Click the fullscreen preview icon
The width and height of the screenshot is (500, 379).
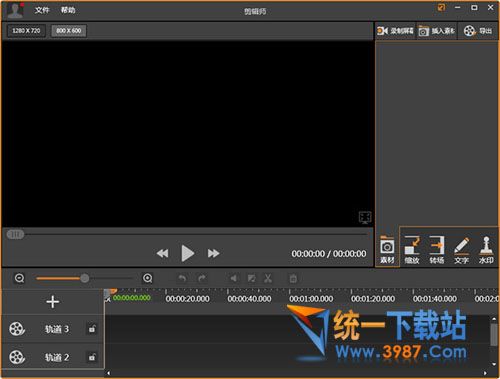click(x=365, y=217)
